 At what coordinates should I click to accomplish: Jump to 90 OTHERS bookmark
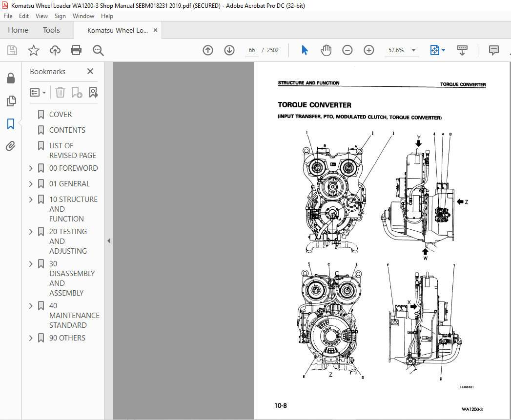point(67,338)
